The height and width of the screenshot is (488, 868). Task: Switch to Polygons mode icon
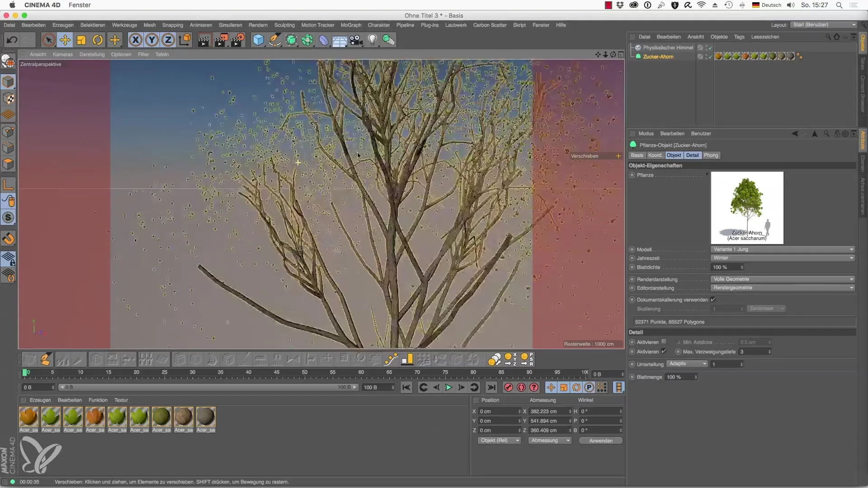point(8,164)
